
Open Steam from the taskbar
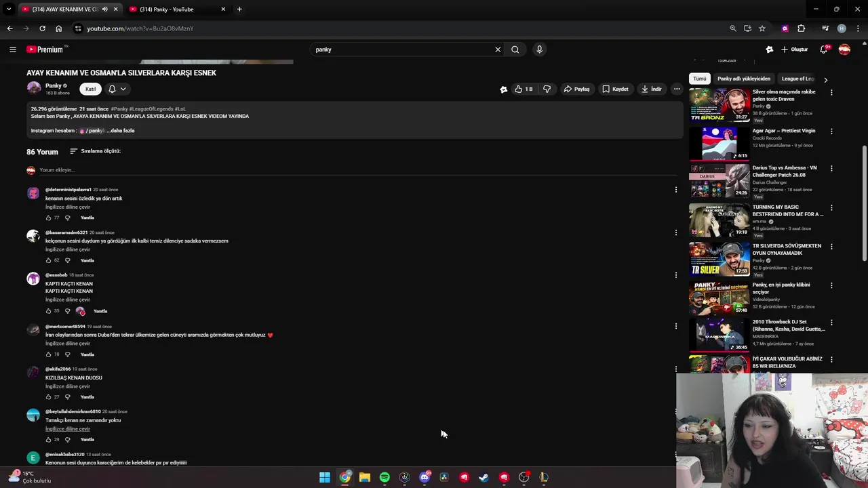(484, 477)
